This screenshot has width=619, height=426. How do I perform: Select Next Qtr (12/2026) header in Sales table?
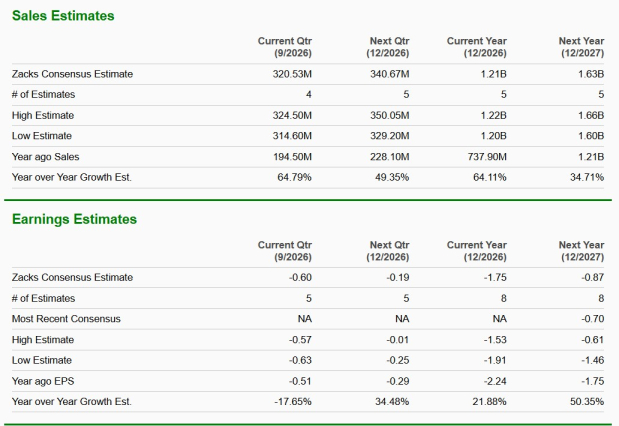click(x=387, y=47)
